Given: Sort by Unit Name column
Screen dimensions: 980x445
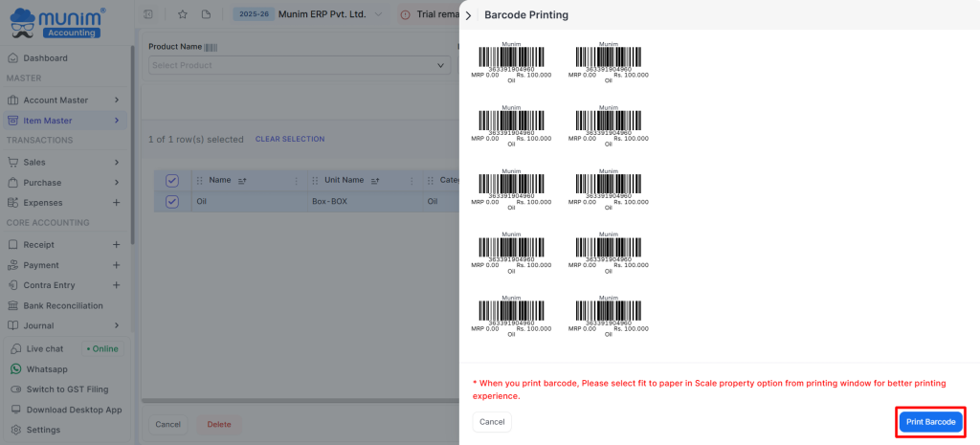Looking at the screenshot, I should pyautogui.click(x=375, y=180).
